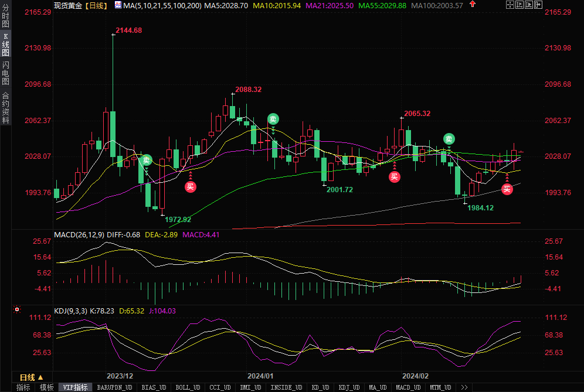Image resolution: width=584 pixels, height=392 pixels.
Task: Click the tall 2144.68 spike candle
Action: (x=113, y=134)
